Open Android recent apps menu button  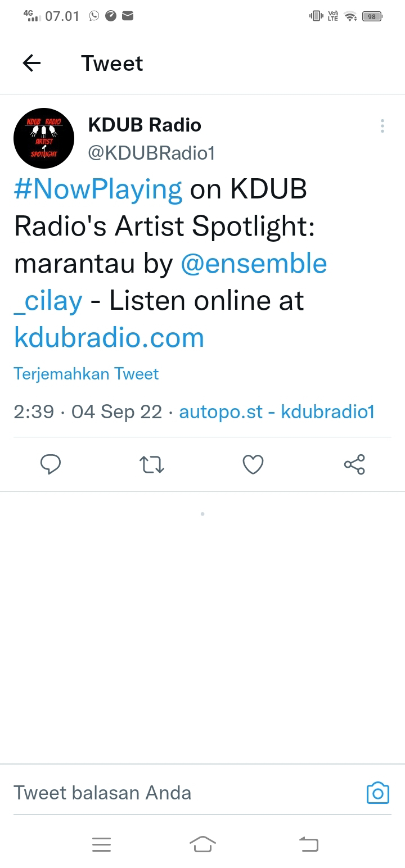tap(101, 844)
